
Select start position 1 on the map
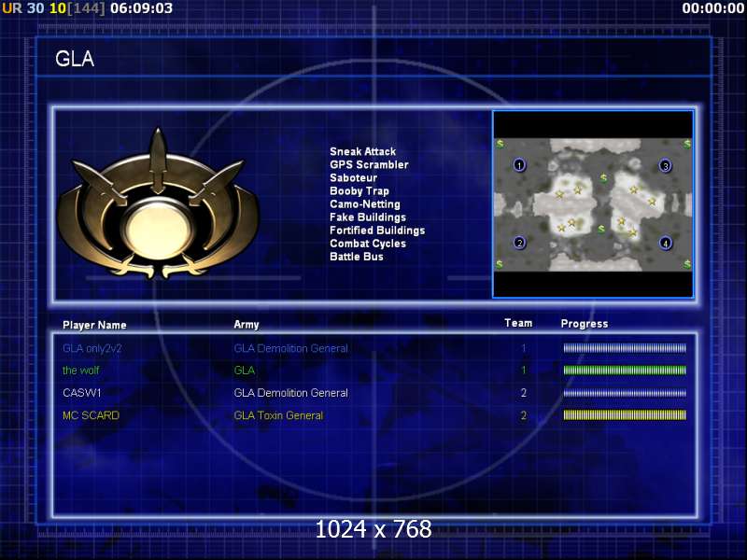pyautogui.click(x=519, y=165)
